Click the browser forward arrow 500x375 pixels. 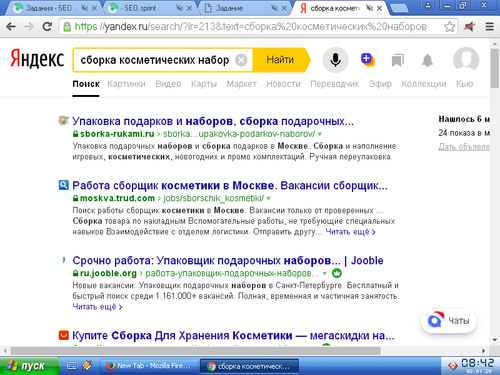[x=29, y=26]
